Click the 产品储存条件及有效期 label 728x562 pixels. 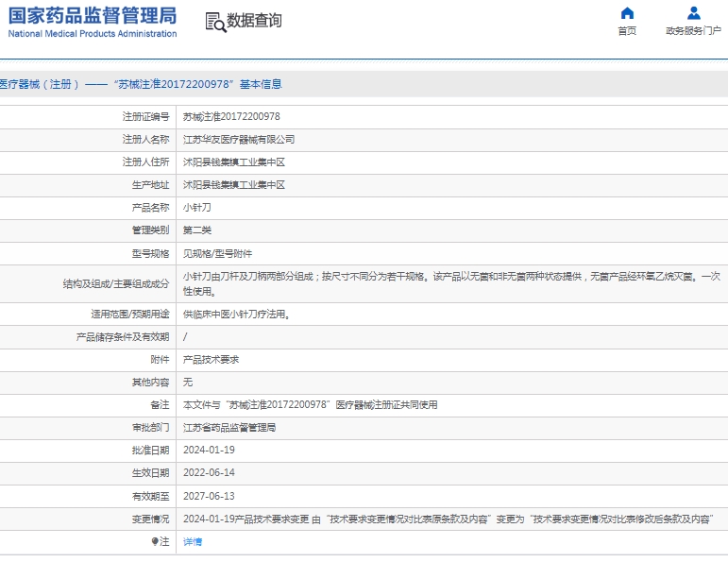tap(123, 337)
